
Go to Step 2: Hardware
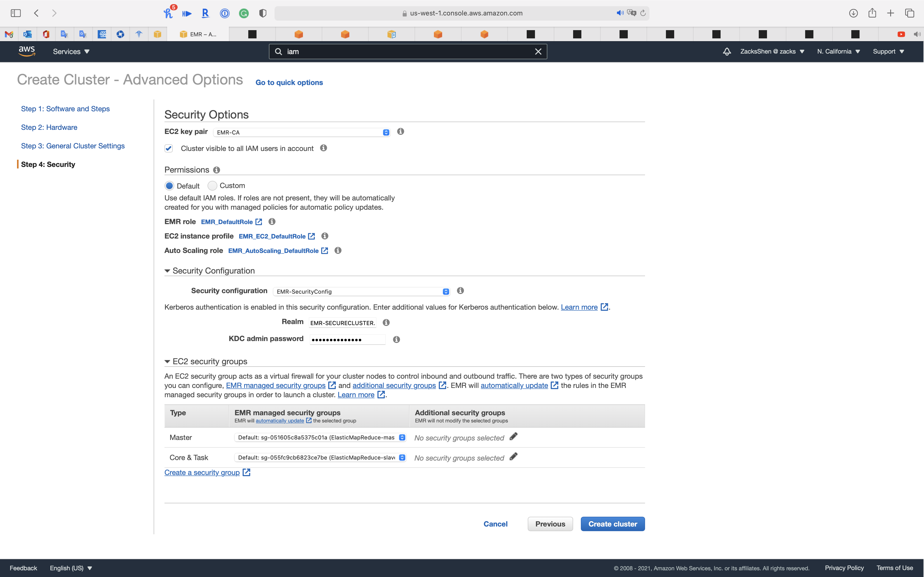[49, 128]
